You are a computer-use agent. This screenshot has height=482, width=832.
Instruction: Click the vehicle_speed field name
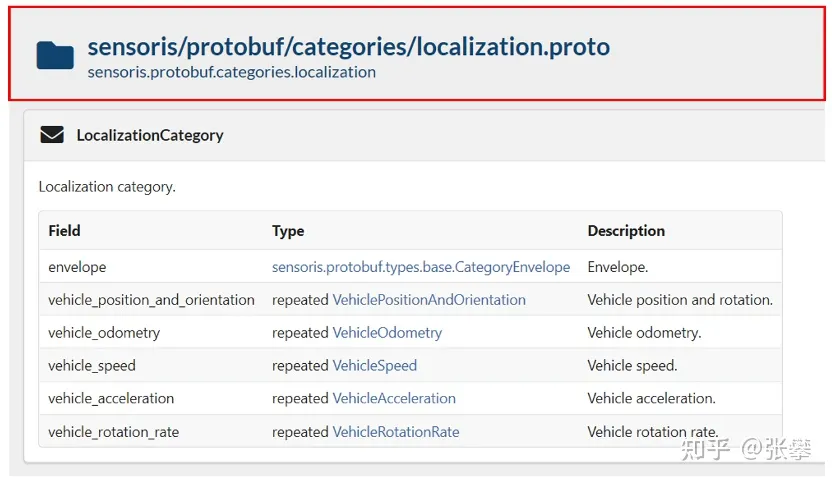92,365
